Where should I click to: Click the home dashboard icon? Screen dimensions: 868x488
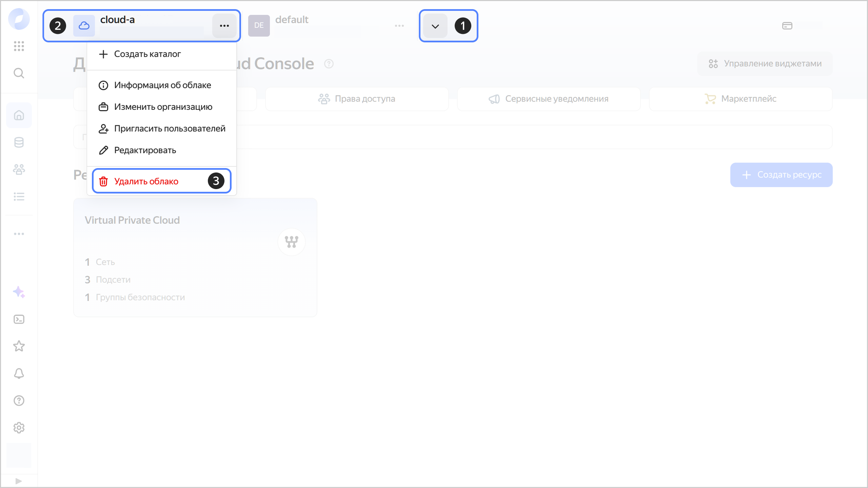19,115
